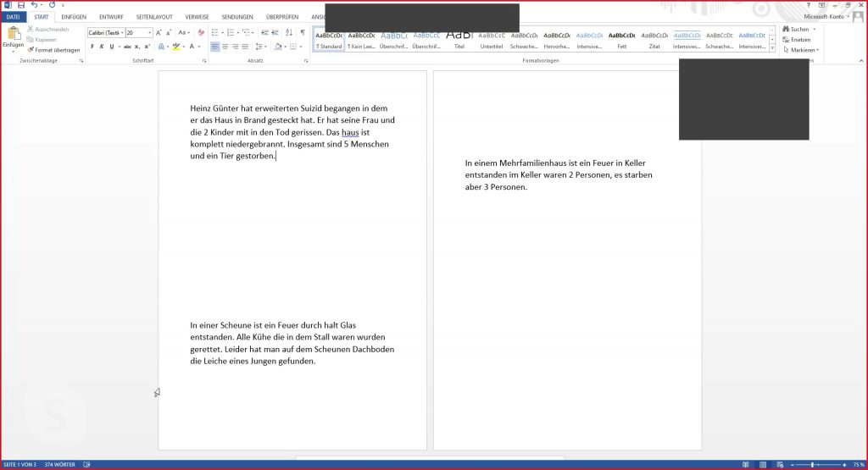Image resolution: width=868 pixels, height=470 pixels.
Task: Open font name dropdown Calibri
Action: 122,33
